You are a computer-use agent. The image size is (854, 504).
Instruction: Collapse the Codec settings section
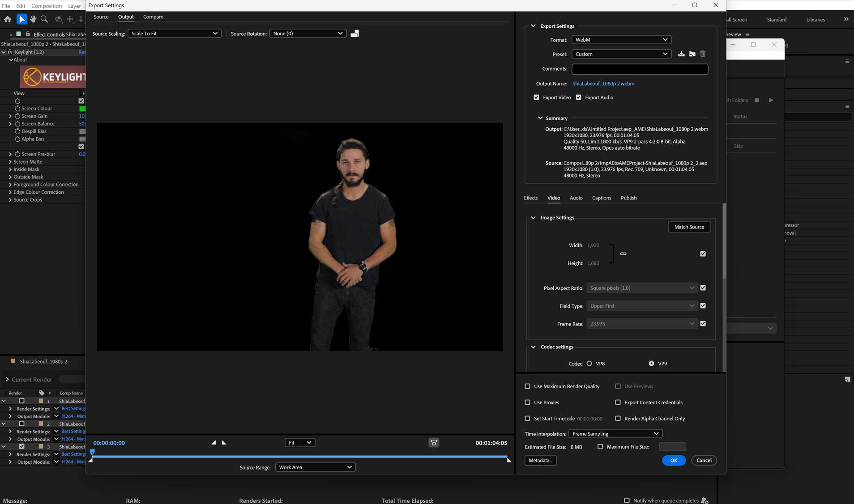pos(533,347)
